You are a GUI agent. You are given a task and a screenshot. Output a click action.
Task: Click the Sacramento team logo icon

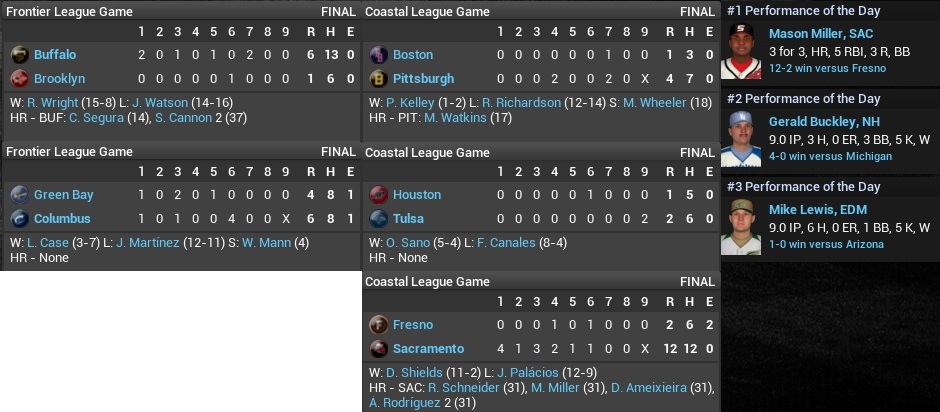point(378,348)
